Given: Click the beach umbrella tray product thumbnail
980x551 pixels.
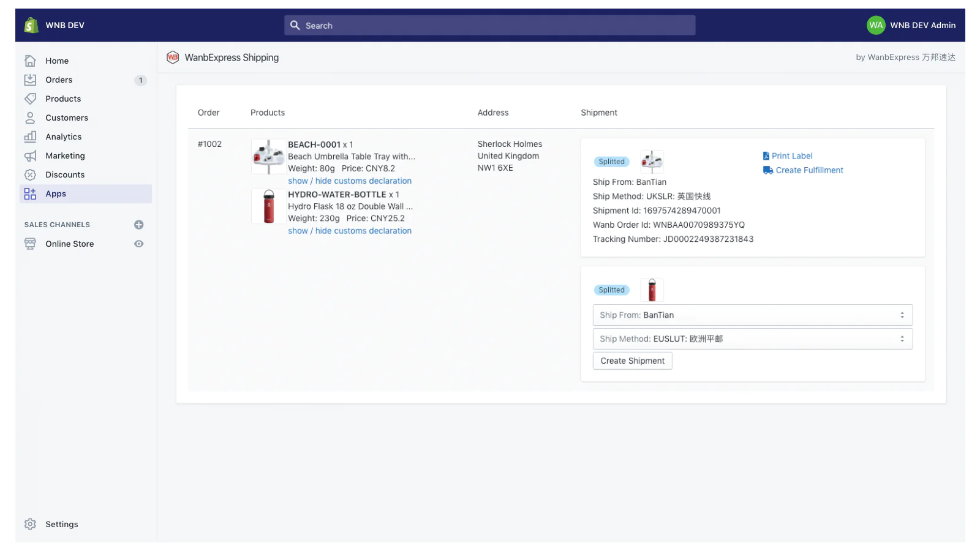Looking at the screenshot, I should [268, 157].
